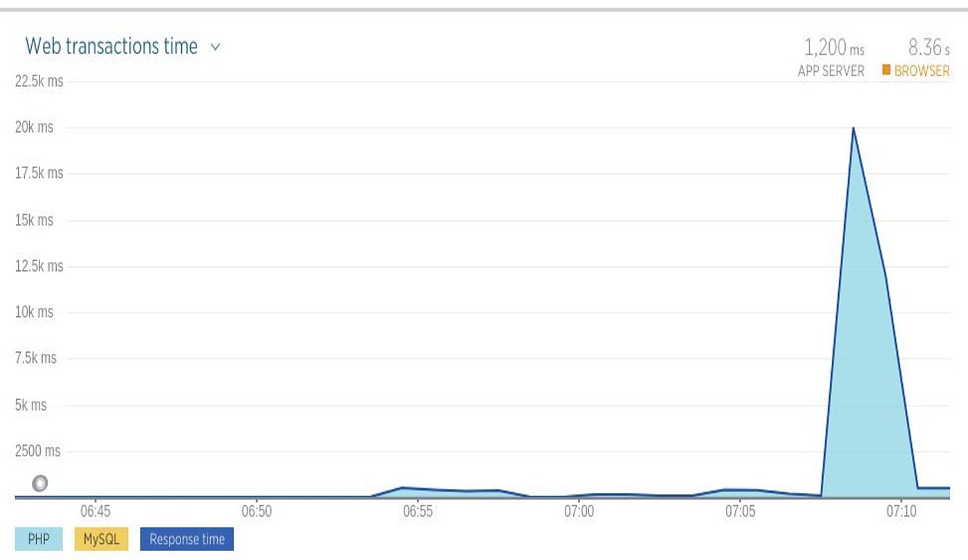Click the 06:50 time axis label
968x560 pixels.
click(x=257, y=512)
